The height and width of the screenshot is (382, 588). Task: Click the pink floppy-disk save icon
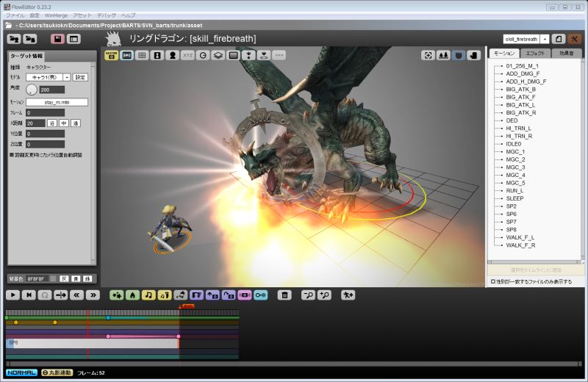click(x=57, y=39)
